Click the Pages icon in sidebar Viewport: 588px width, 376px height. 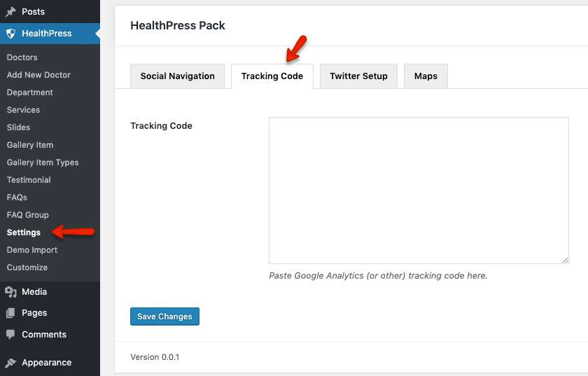[10, 313]
